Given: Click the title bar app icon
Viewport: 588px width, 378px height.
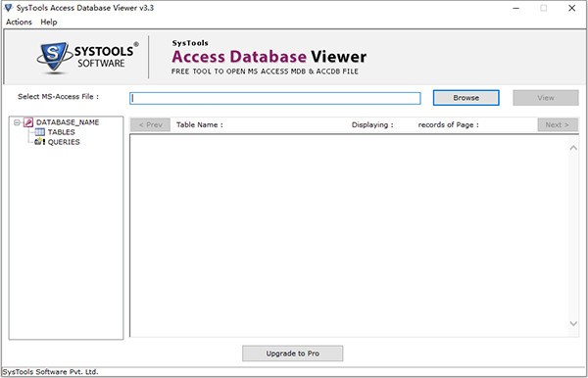Looking at the screenshot, I should pyautogui.click(x=8, y=8).
